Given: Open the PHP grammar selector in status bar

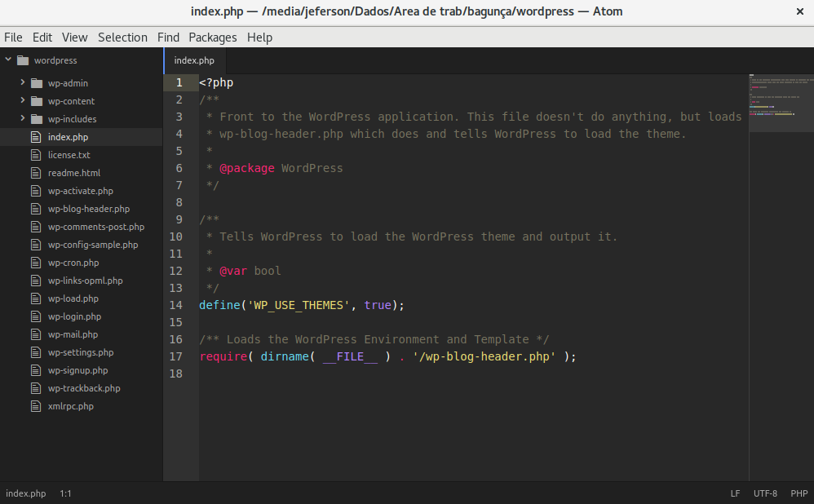Looking at the screenshot, I should coord(799,493).
